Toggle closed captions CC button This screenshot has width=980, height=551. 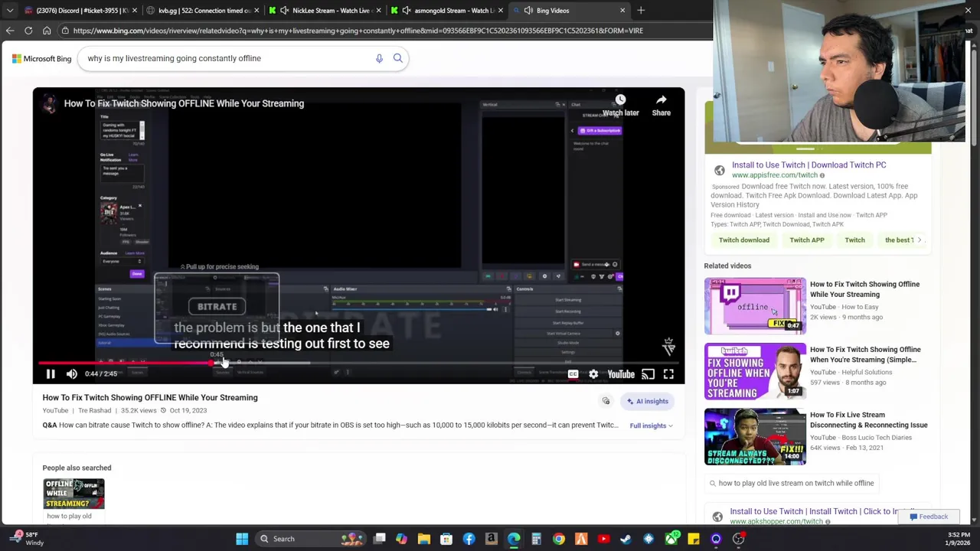573,374
